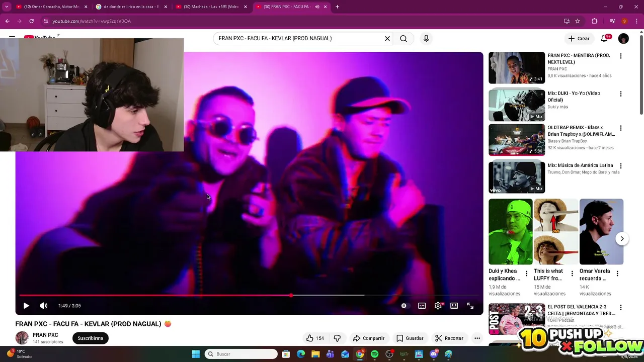
Task: Open a new browser tab
Action: point(337,7)
